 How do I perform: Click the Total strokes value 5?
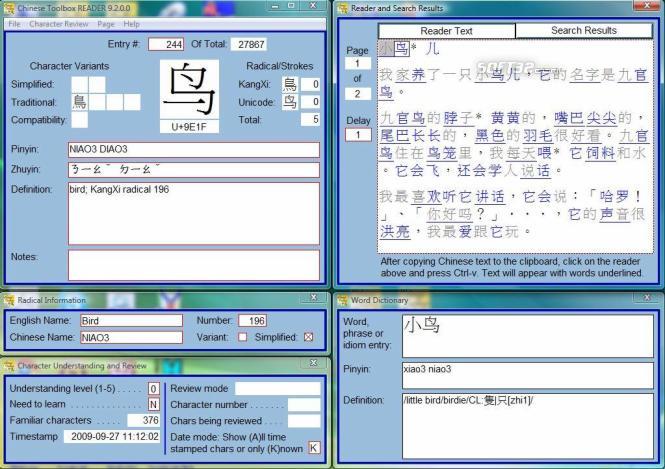pos(310,120)
